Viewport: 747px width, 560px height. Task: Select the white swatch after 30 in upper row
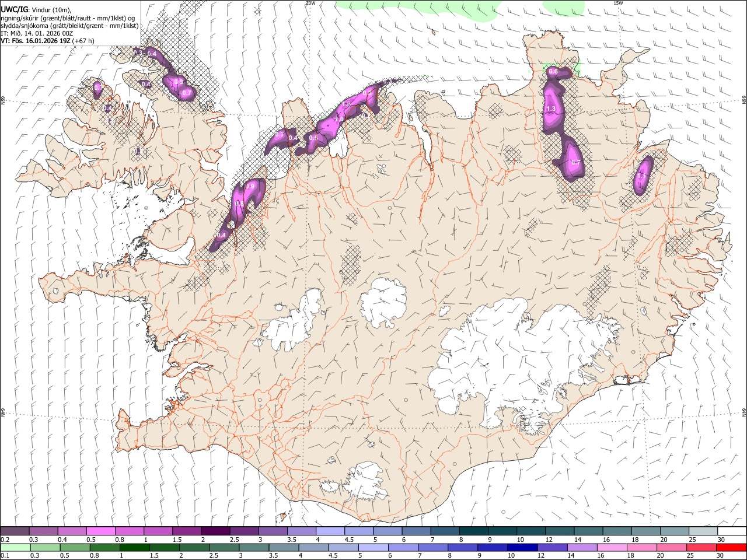(732, 531)
